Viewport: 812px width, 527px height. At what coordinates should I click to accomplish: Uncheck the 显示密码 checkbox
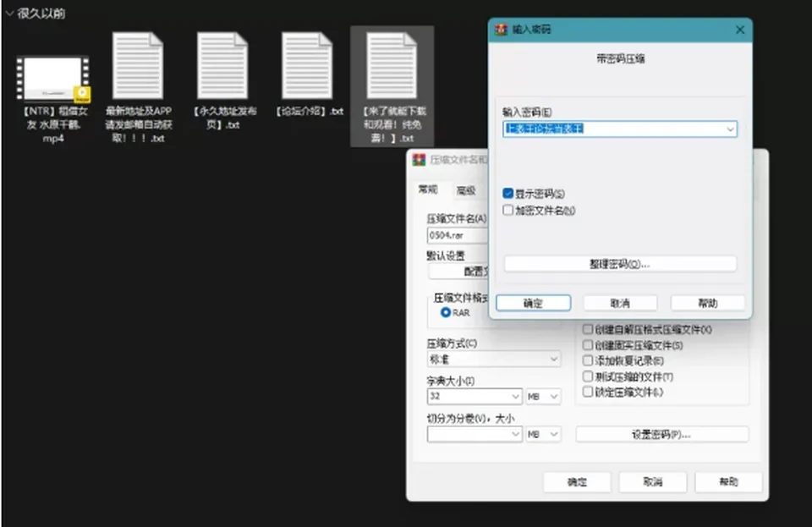pos(508,194)
